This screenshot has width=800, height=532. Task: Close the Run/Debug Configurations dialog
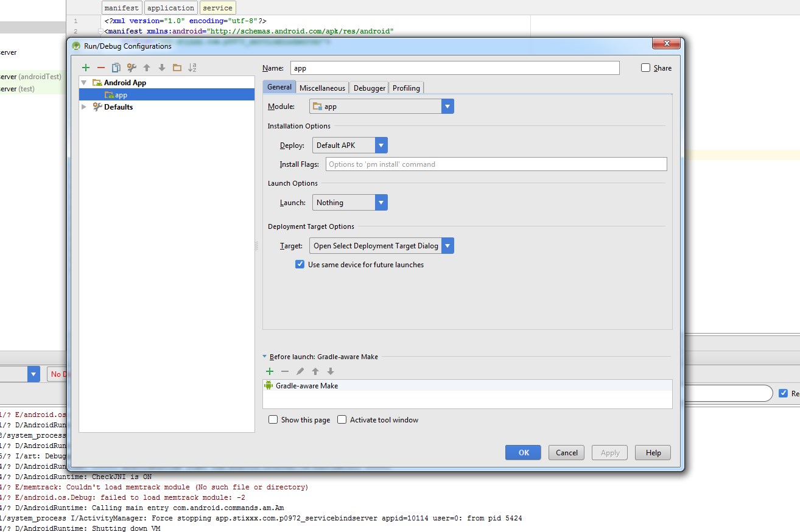click(x=665, y=43)
